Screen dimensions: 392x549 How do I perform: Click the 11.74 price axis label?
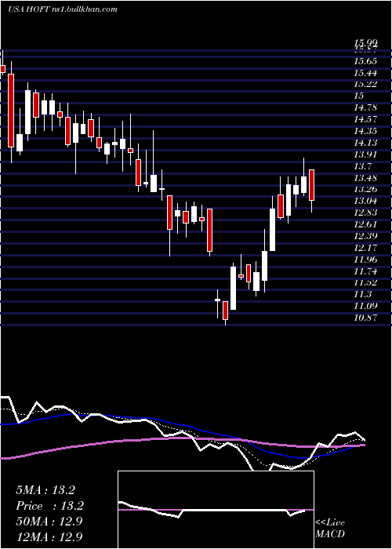point(365,271)
